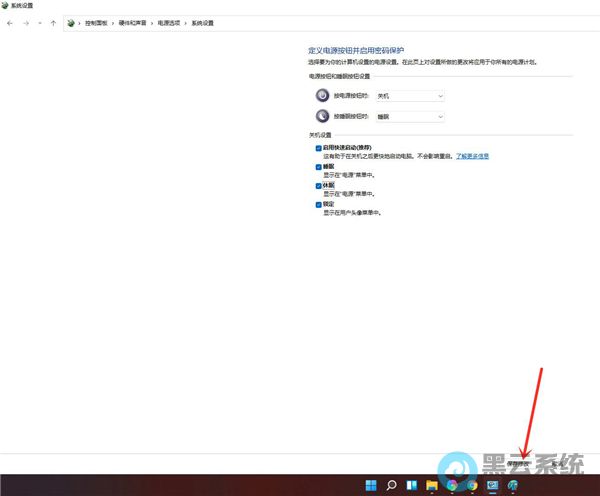The height and width of the screenshot is (496, 600).
Task: Select 硬件和声音 in the address breadcrumb
Action: [133, 22]
